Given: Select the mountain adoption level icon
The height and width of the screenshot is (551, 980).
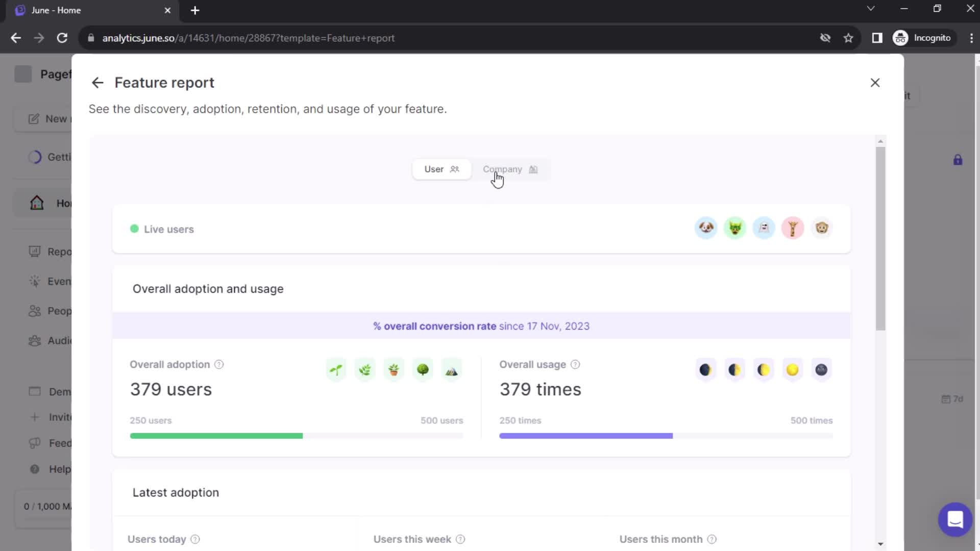Looking at the screenshot, I should tap(452, 370).
